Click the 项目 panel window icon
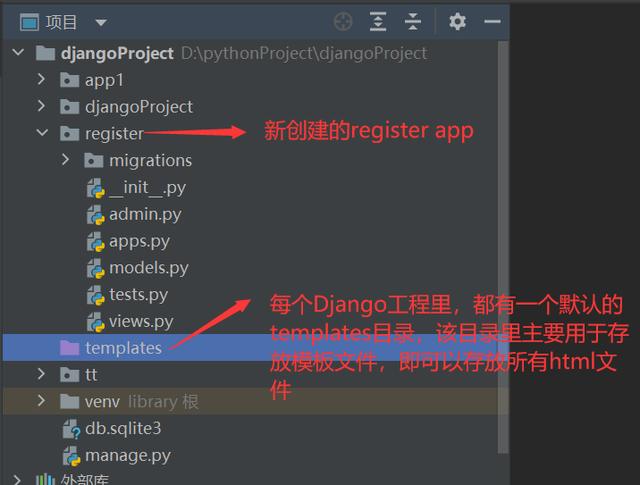Viewport: 640px width, 485px height. pyautogui.click(x=29, y=22)
